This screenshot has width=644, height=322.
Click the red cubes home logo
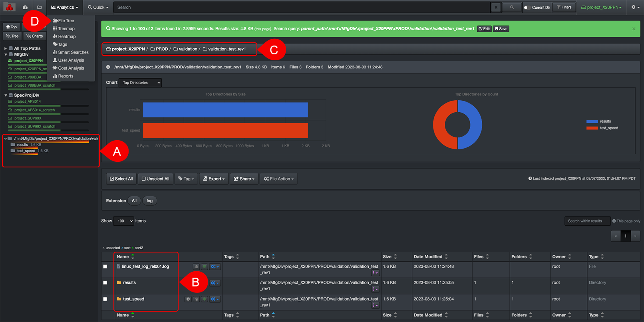pos(9,7)
